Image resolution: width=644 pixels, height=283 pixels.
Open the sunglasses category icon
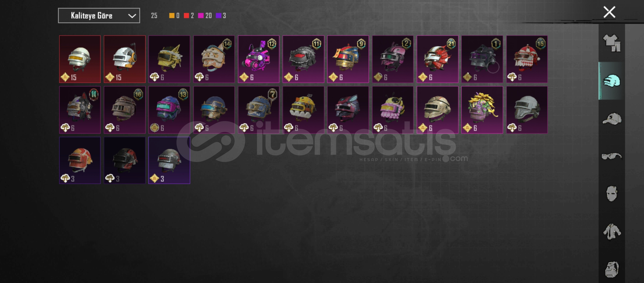[612, 156]
